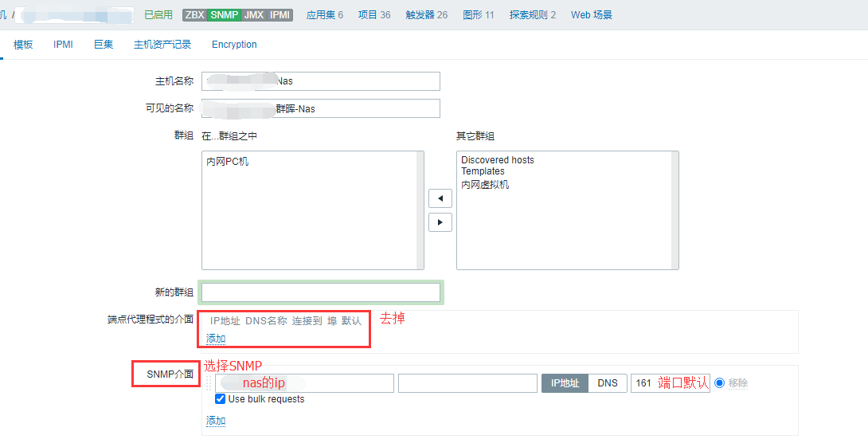Screen dimensions: 868x447
Task: Move group left with the left arrow button
Action: [x=440, y=198]
